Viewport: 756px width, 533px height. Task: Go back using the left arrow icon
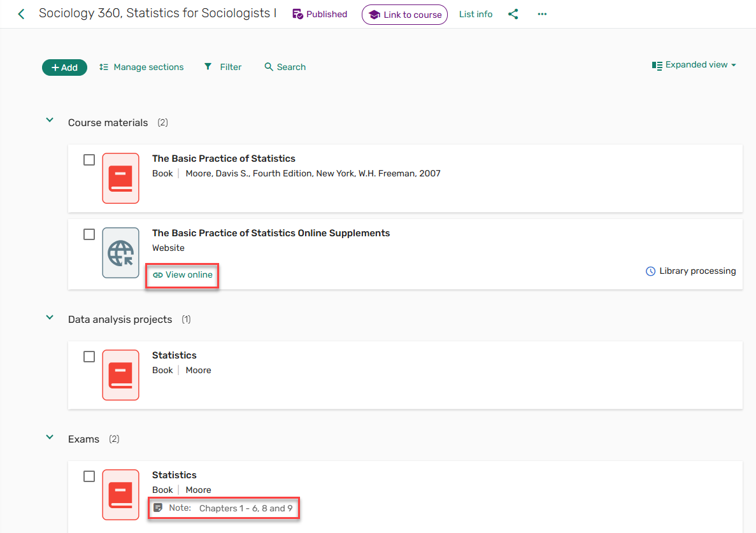[x=21, y=14]
